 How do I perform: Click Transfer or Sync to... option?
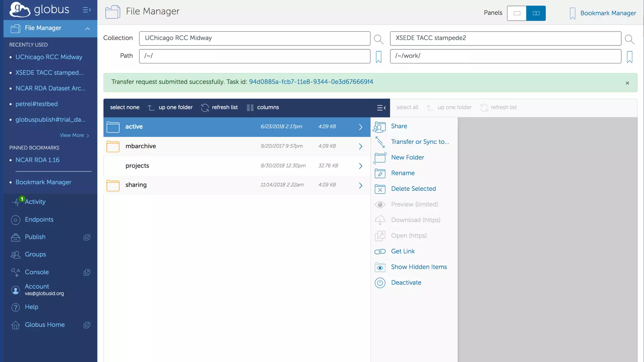tap(420, 142)
